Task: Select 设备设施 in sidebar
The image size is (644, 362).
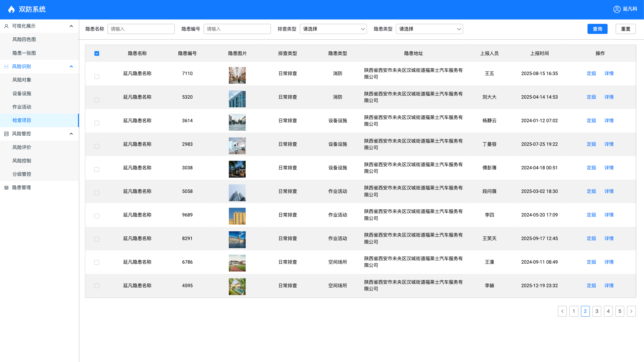Action: [x=22, y=94]
